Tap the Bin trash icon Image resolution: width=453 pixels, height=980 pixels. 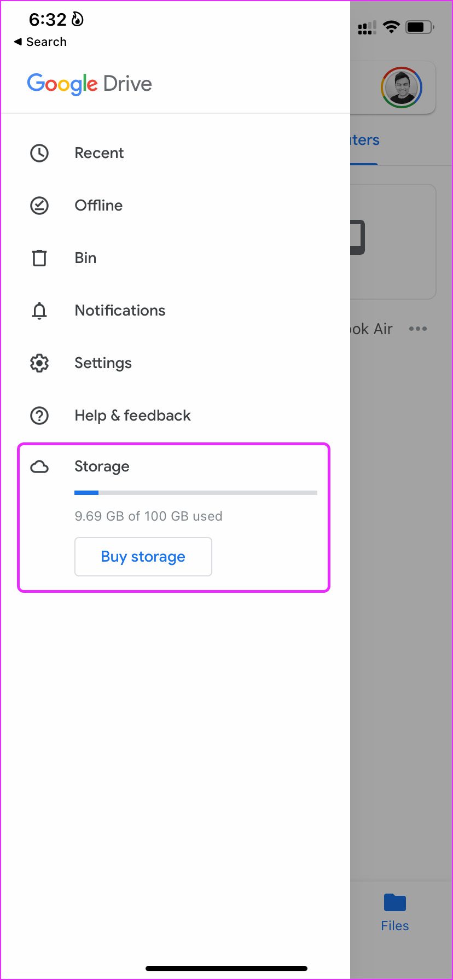39,258
